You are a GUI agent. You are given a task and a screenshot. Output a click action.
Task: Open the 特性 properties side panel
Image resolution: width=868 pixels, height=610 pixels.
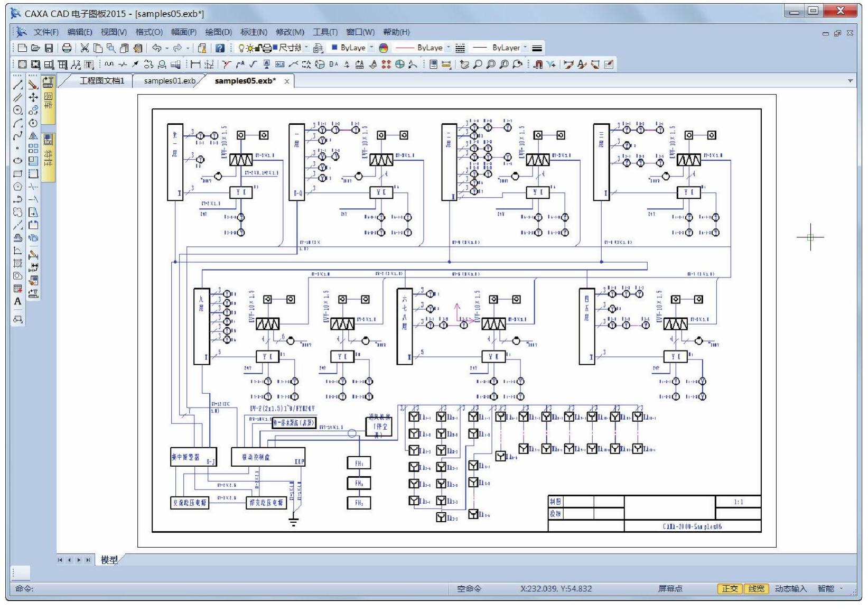pos(48,158)
